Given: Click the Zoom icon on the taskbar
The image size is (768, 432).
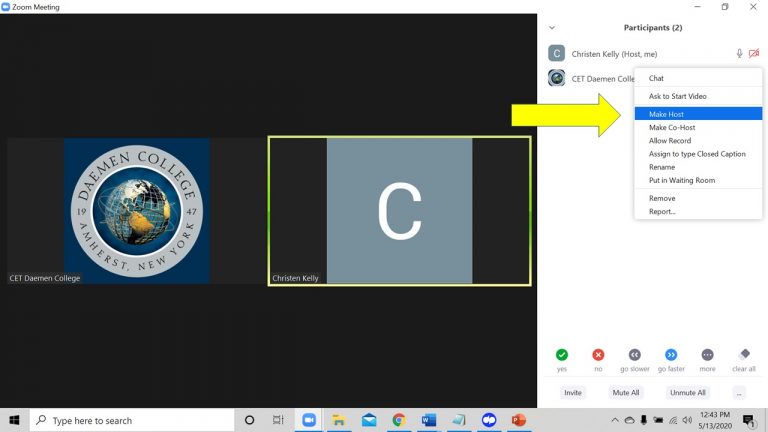Looking at the screenshot, I should click(309, 420).
